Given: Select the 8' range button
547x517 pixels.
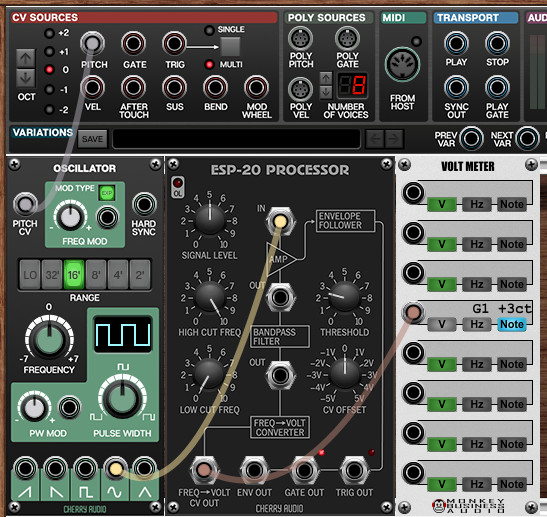Looking at the screenshot, I should pyautogui.click(x=96, y=275).
